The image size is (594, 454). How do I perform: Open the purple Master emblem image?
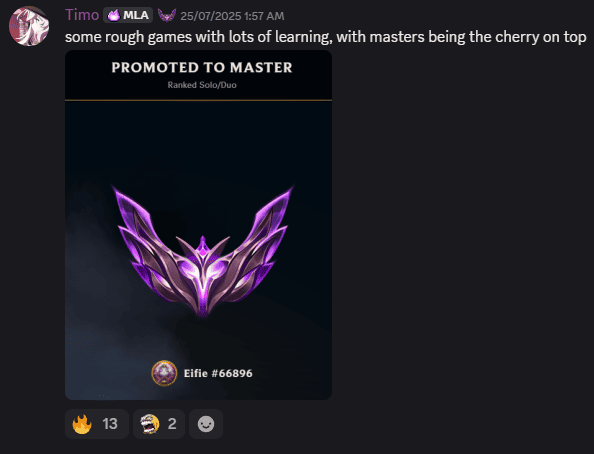click(202, 251)
